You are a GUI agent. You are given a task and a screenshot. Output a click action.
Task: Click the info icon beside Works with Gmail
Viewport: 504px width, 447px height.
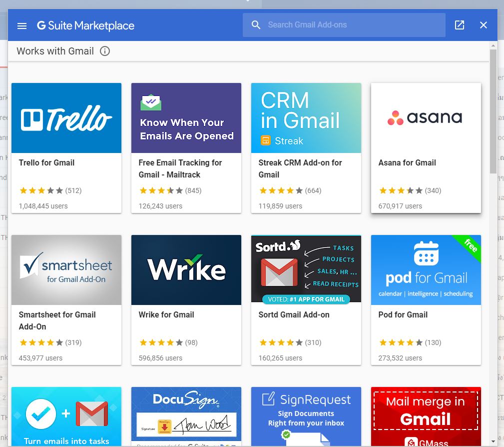(105, 51)
